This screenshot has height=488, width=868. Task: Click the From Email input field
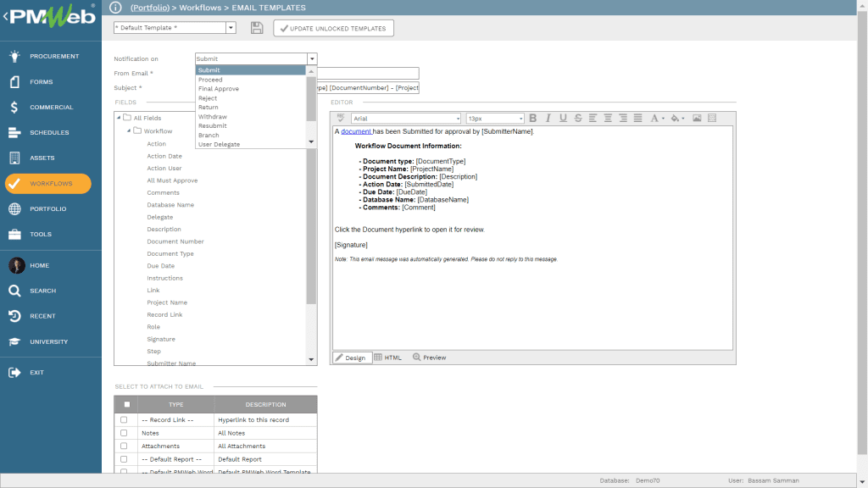368,73
